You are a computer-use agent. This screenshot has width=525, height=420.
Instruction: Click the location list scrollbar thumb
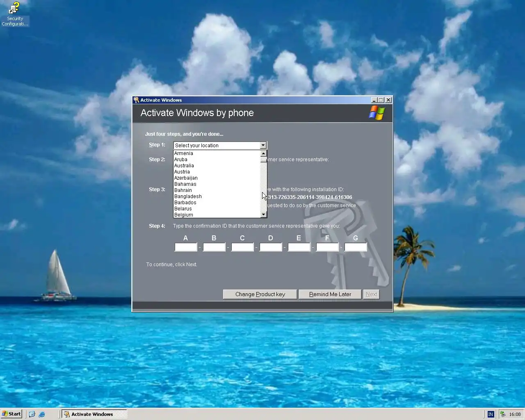[x=264, y=160]
